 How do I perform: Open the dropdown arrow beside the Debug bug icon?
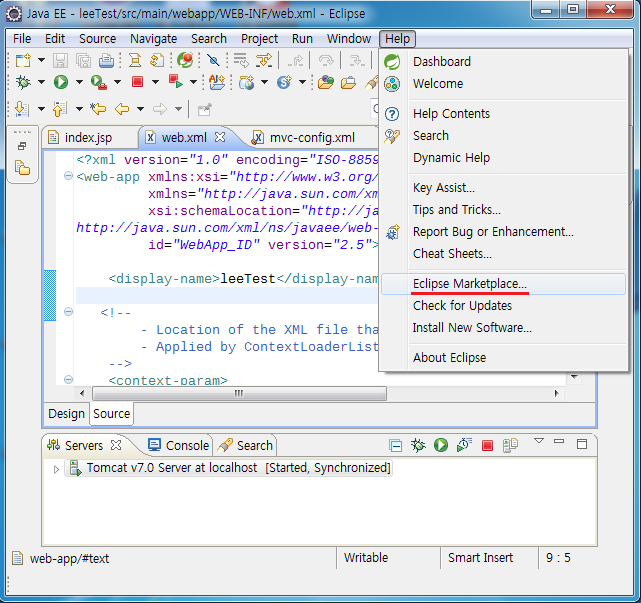click(x=41, y=82)
